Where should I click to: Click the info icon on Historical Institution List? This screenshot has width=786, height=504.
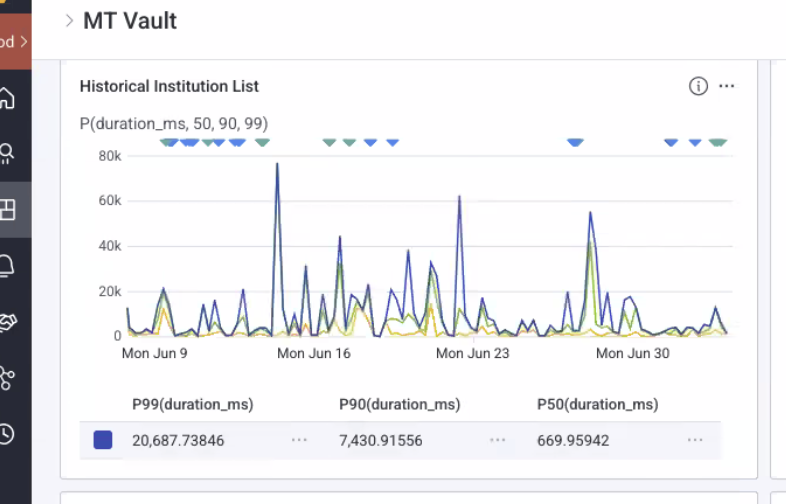pos(698,86)
